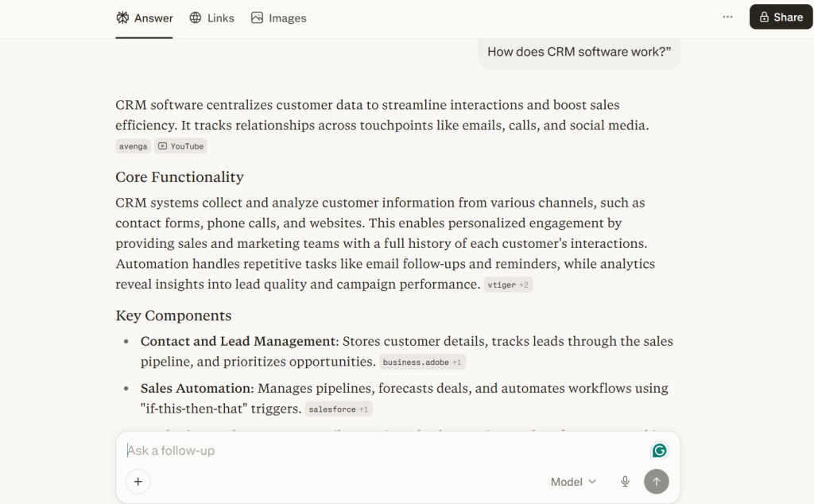This screenshot has height=504, width=814.
Task: Click the Grammarly icon in the input box
Action: pos(659,450)
